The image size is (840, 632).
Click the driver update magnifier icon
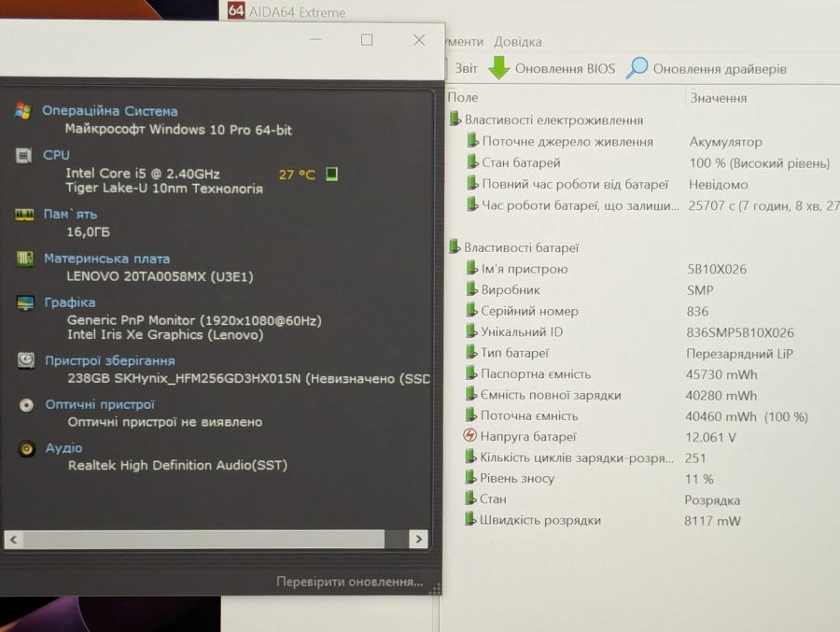(x=637, y=68)
